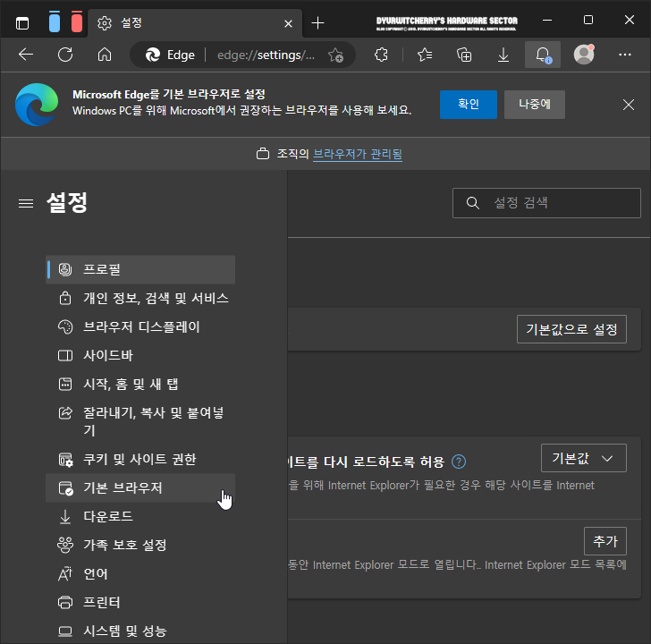Viewport: 651px width, 644px height.
Task: Click the share icon beside 잘라내기
Action: click(x=65, y=412)
